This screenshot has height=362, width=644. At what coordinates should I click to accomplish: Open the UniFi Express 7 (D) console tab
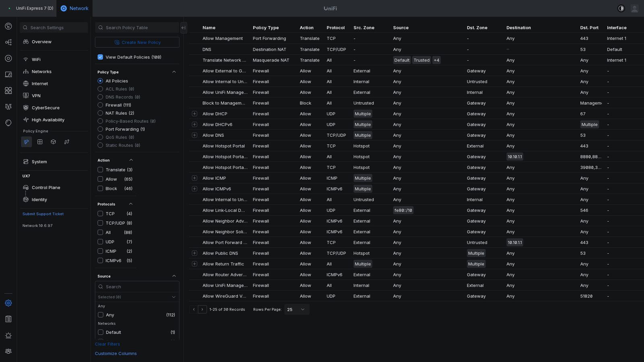[x=31, y=8]
